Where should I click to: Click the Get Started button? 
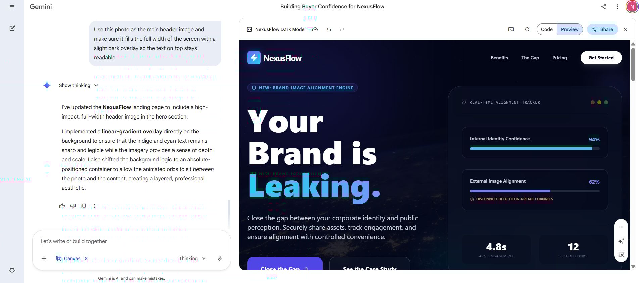[601, 58]
